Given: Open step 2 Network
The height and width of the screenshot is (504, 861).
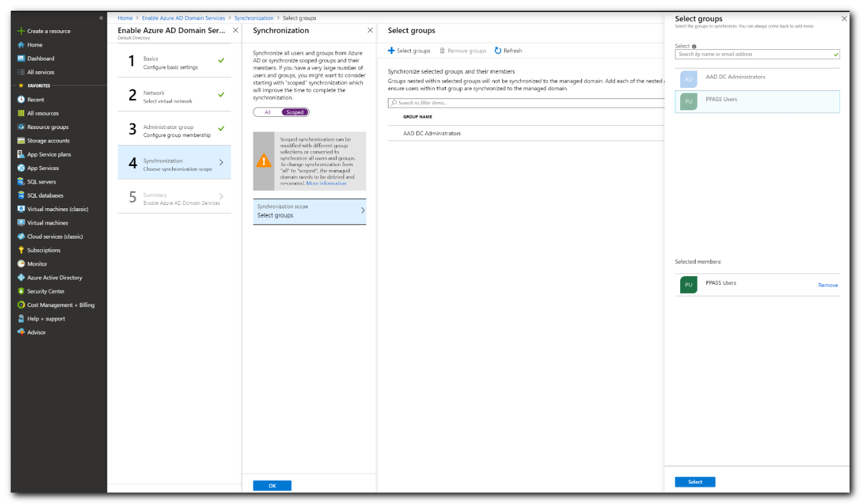Looking at the screenshot, I should (x=174, y=96).
